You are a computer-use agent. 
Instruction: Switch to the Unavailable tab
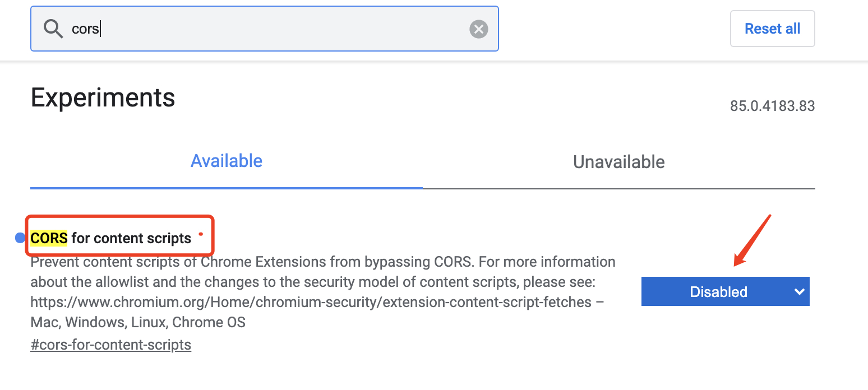[x=618, y=162]
